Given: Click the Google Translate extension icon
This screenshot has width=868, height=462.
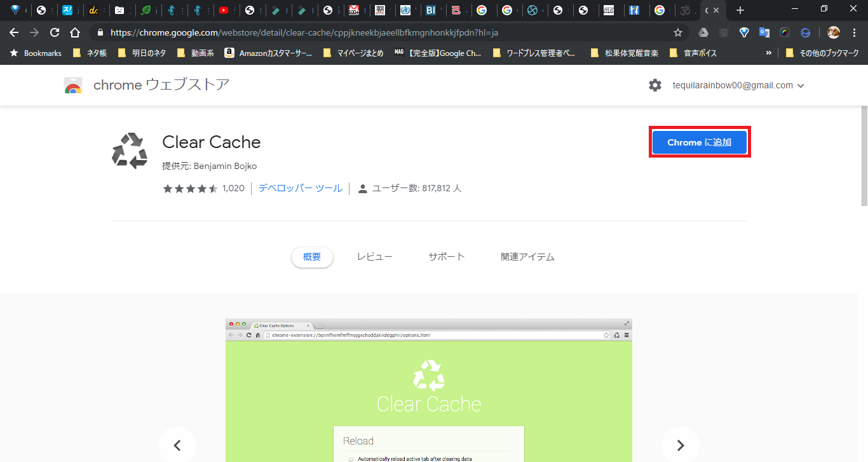Looking at the screenshot, I should pos(764,32).
